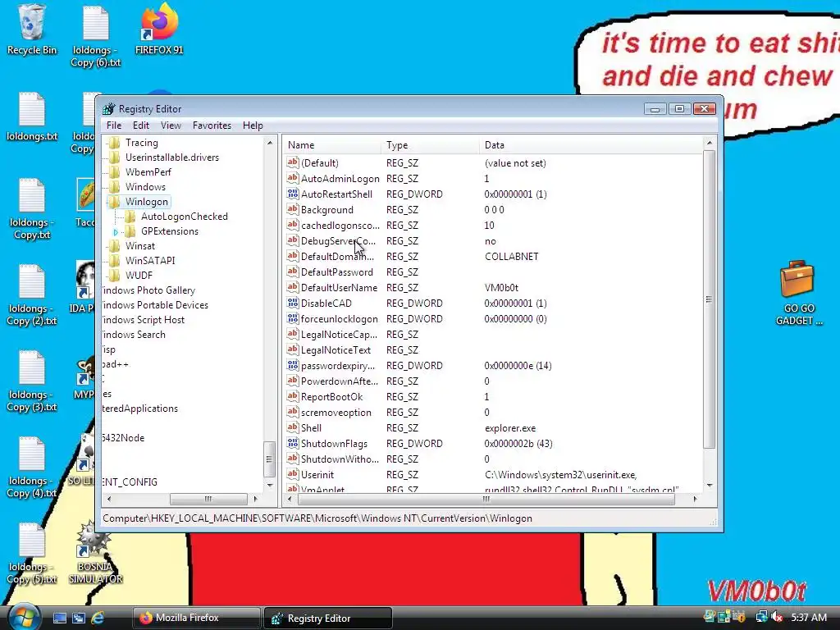Select the Windows Photo Gallery key
Image resolution: width=840 pixels, height=630 pixels.
148,290
